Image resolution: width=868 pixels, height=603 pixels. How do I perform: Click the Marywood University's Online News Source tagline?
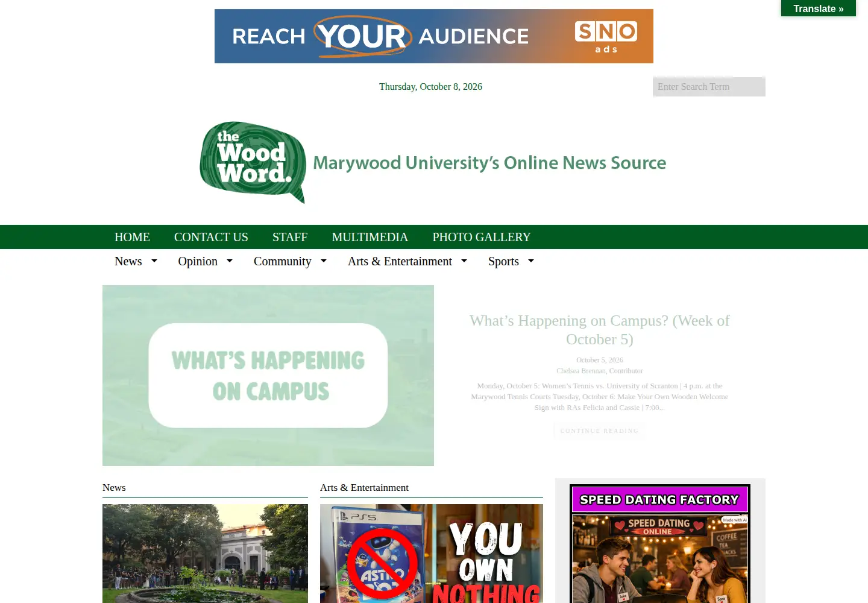[x=489, y=163]
